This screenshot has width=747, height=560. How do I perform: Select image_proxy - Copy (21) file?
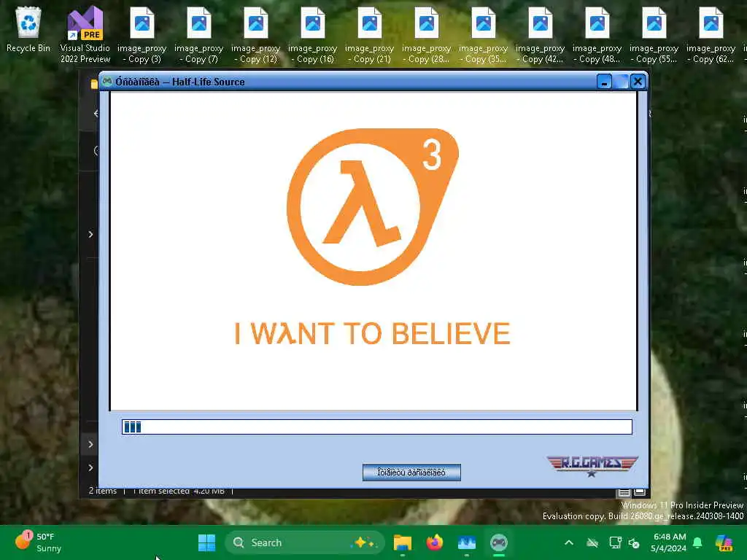[x=370, y=35]
